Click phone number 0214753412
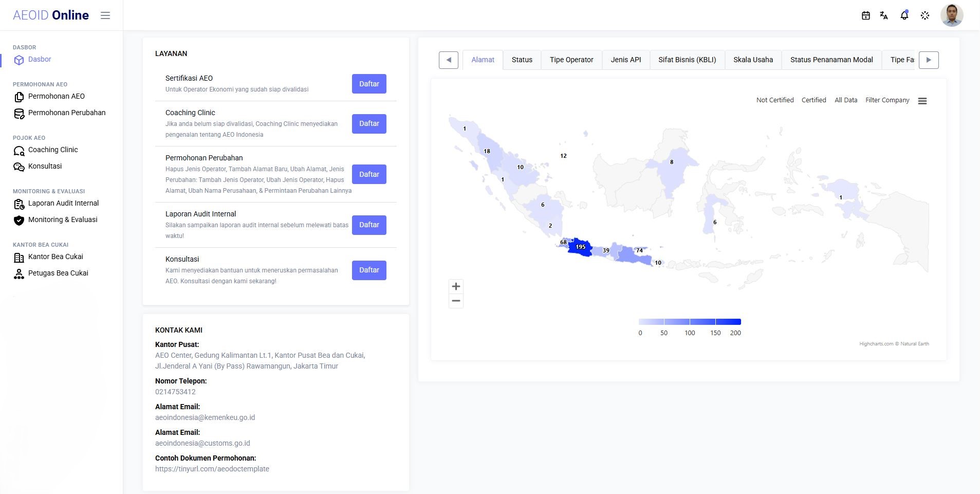980x494 pixels. coord(175,392)
